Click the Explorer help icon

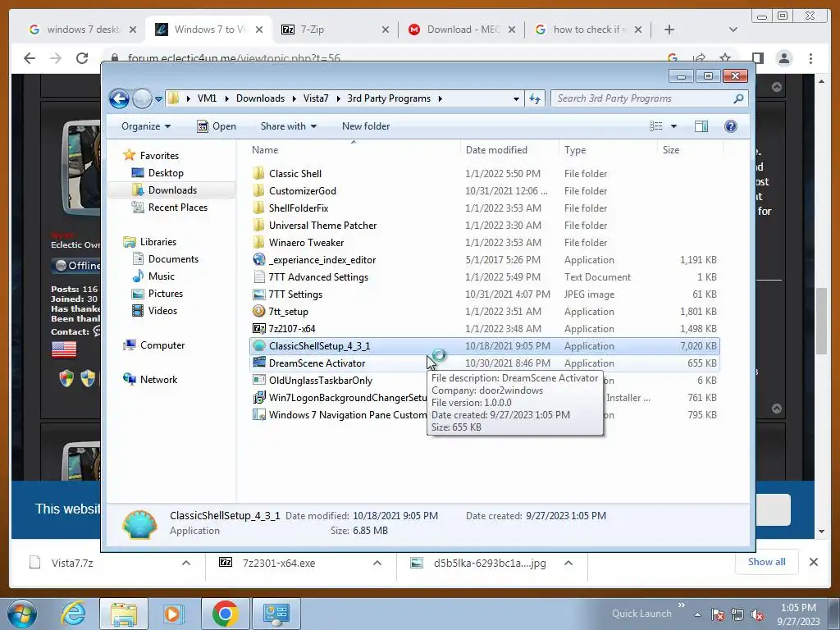tap(731, 126)
